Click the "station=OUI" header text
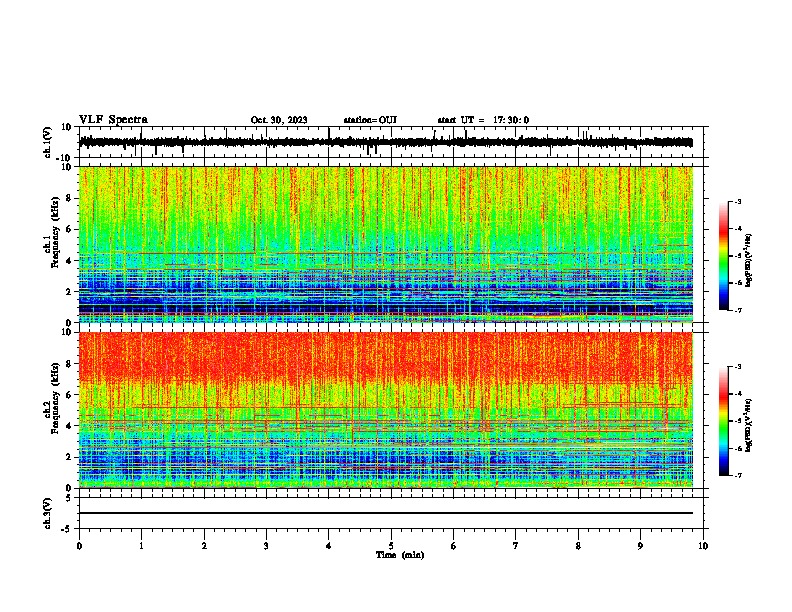Image resolution: width=792 pixels, height=612 pixels. (x=370, y=120)
